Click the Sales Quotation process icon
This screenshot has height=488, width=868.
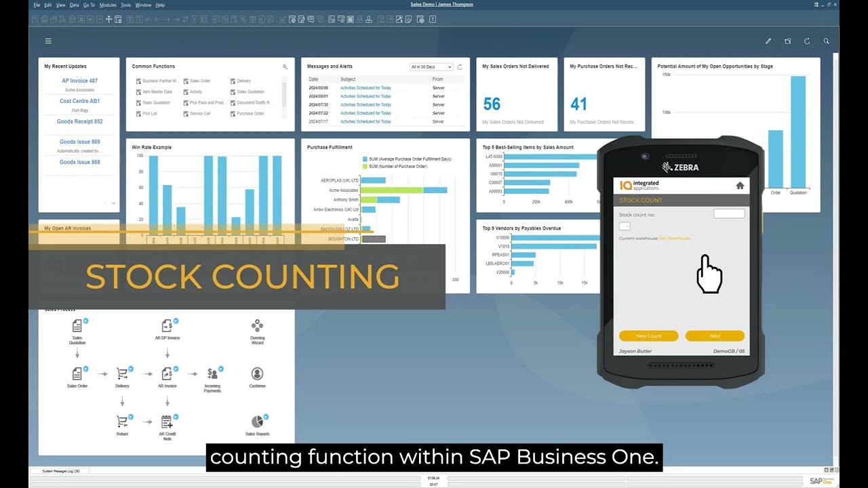pos(77,325)
